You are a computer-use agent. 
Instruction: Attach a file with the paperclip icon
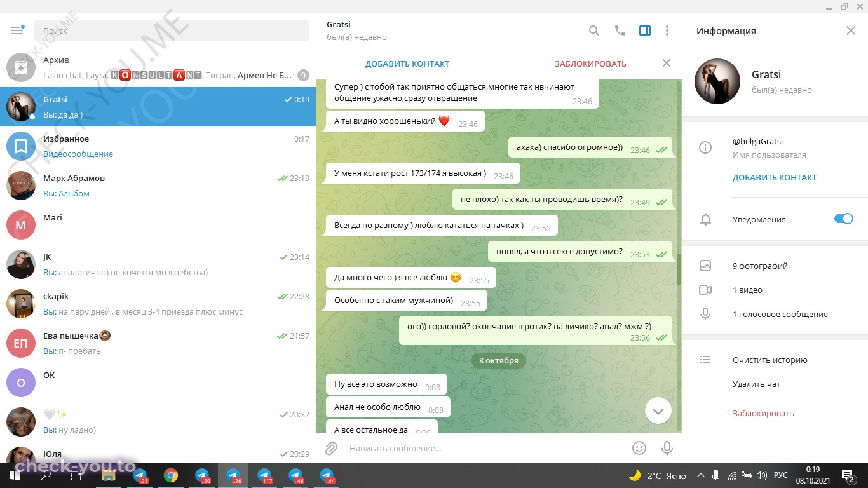pyautogui.click(x=331, y=449)
